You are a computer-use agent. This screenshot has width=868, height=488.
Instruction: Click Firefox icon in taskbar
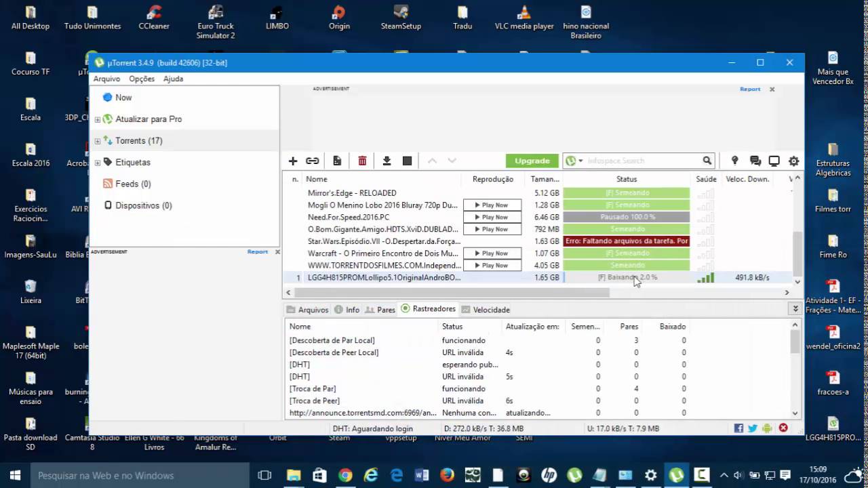pos(447,475)
